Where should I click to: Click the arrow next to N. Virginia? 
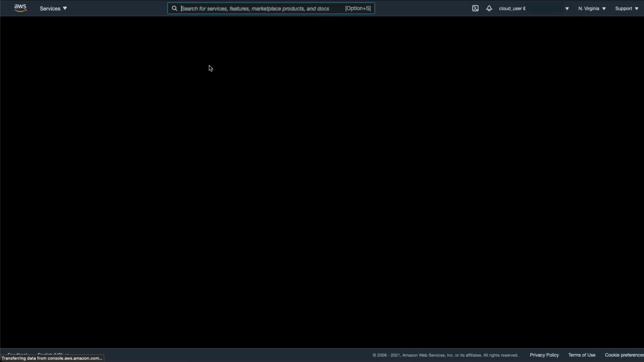click(604, 9)
